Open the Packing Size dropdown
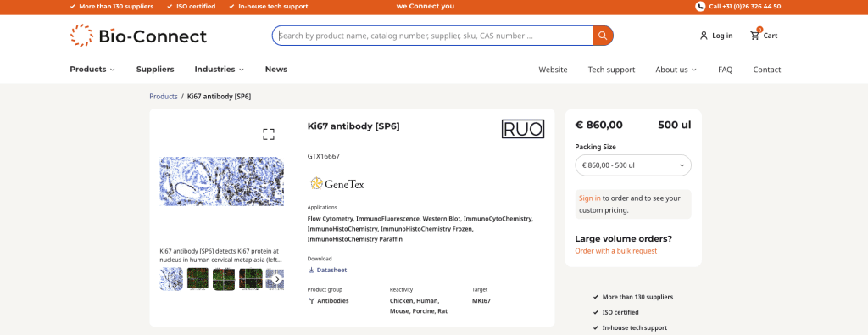868x335 pixels. tap(632, 165)
